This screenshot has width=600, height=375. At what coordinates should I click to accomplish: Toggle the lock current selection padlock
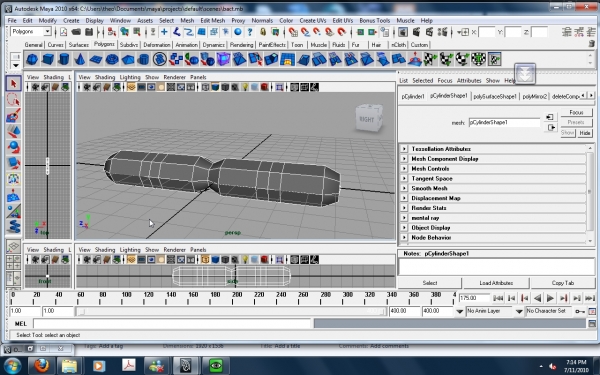(x=263, y=32)
